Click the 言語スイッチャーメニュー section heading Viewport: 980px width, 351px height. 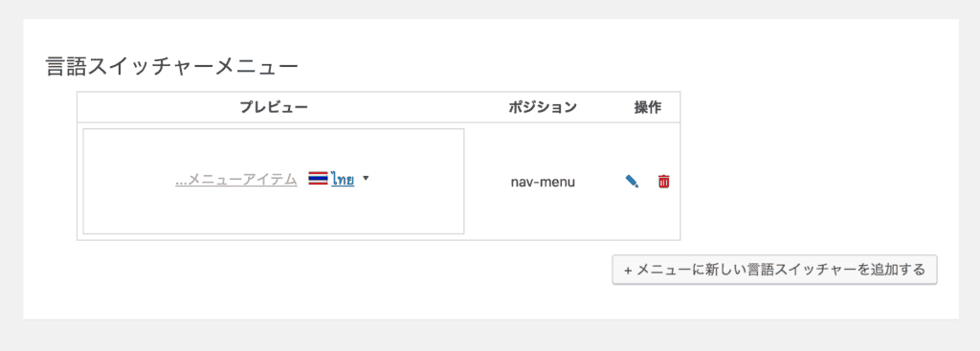[x=172, y=66]
